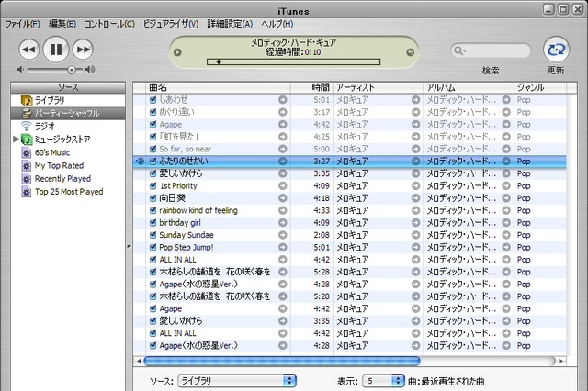Click the horizontal scrollbar thumb

click(x=282, y=361)
